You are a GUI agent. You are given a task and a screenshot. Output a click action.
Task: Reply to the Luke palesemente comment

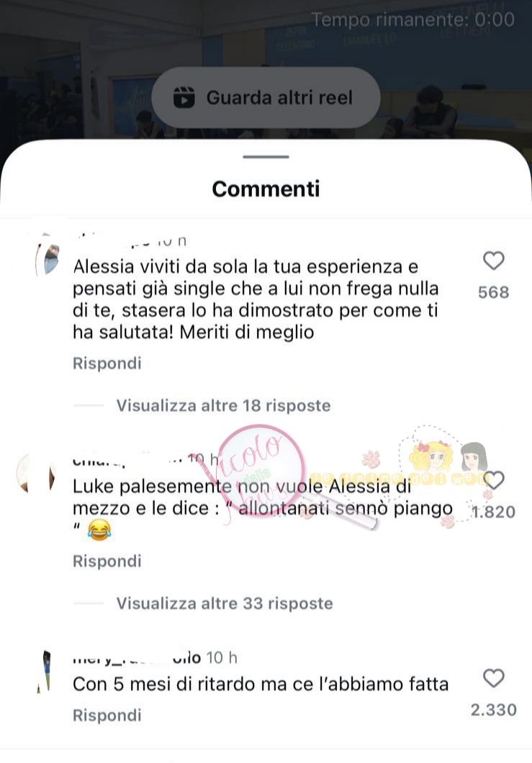click(107, 561)
